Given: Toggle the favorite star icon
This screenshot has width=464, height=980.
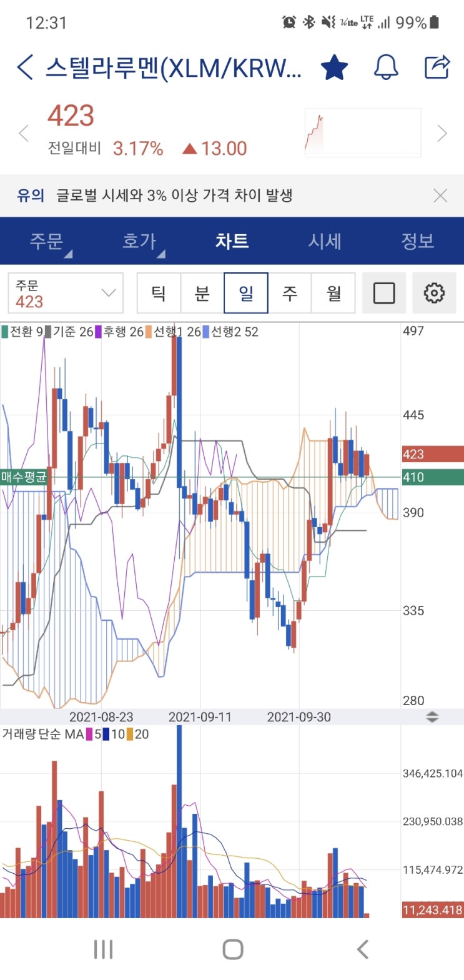Looking at the screenshot, I should [334, 67].
